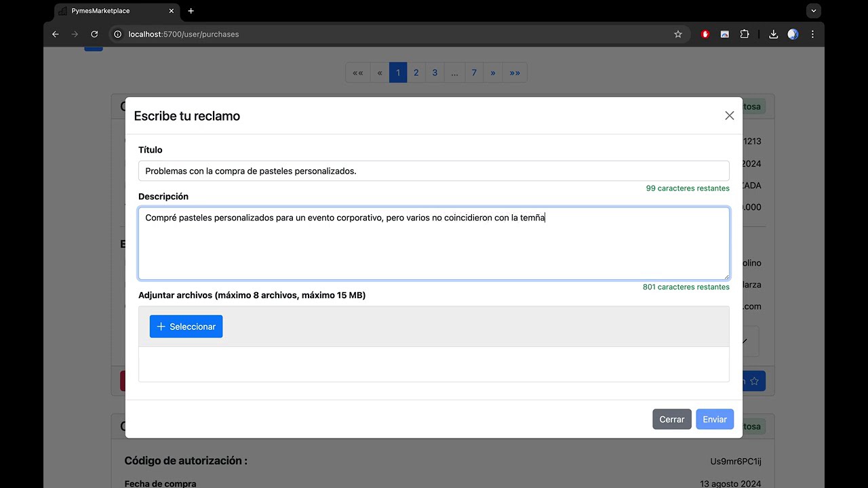Select the PymesMarketplace tab
The height and width of the screenshot is (488, 868).
115,11
